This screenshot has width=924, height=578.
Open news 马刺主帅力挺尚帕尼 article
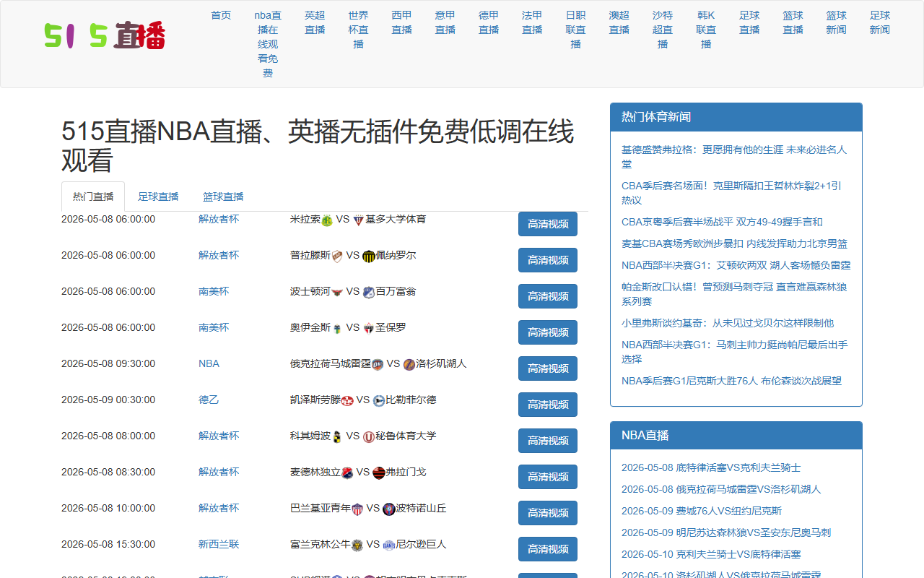coord(735,352)
